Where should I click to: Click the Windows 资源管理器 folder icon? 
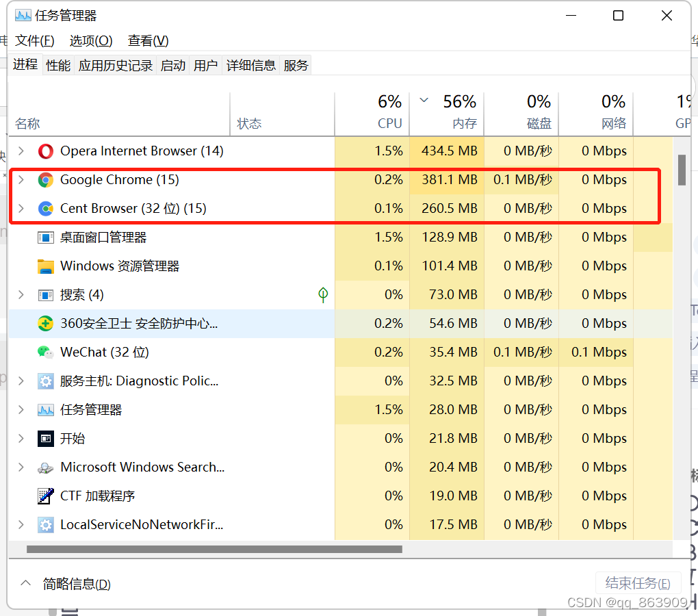pyautogui.click(x=45, y=266)
